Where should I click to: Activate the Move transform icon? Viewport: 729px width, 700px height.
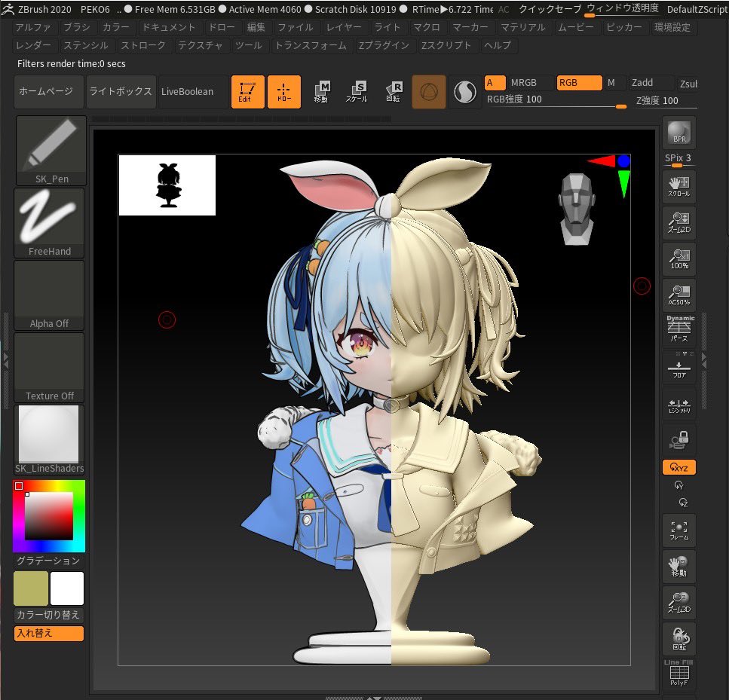[321, 92]
